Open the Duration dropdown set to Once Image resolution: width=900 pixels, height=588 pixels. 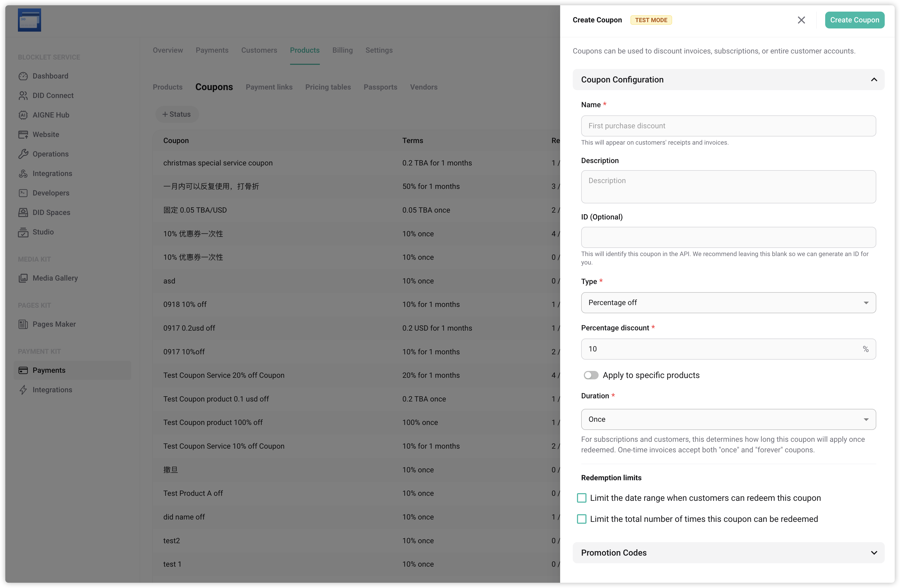728,419
